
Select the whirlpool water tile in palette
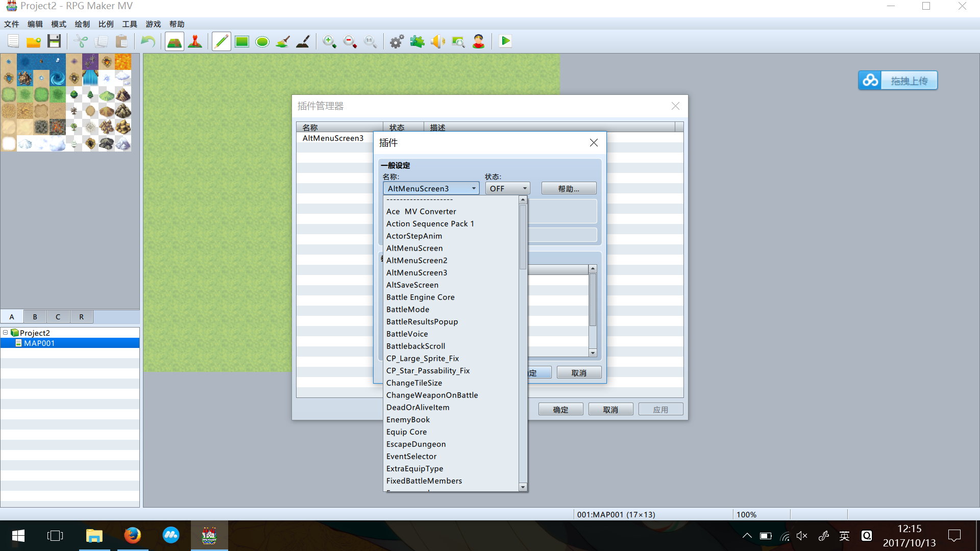(58, 78)
